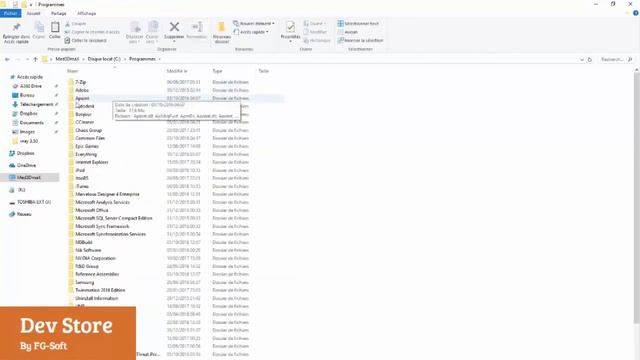Sort by the Taille column header
This screenshot has width=640, height=360.
tap(263, 71)
